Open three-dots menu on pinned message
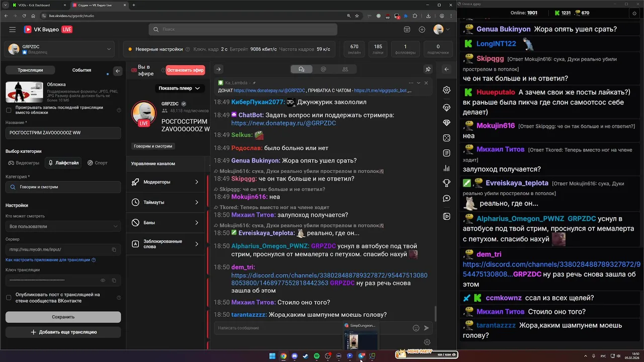644x362 pixels. point(411,83)
